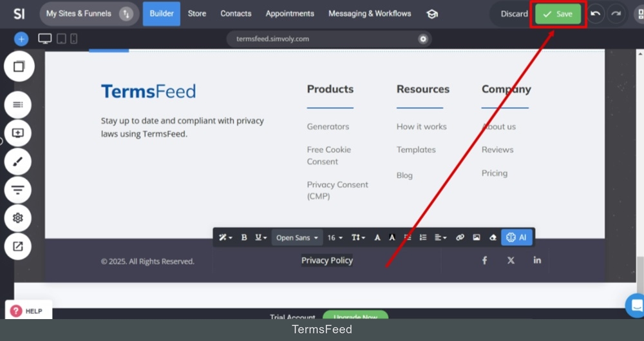Open the Facebook social icon

pos(485,260)
